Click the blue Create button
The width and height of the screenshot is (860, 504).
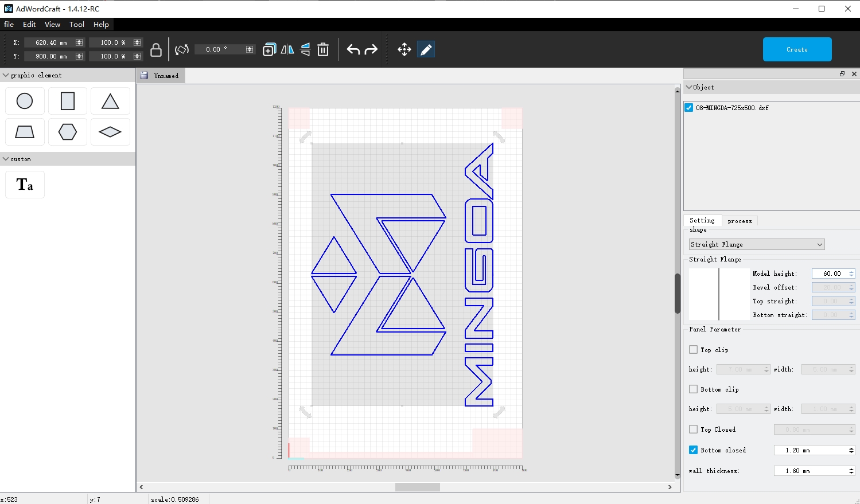[x=797, y=49]
